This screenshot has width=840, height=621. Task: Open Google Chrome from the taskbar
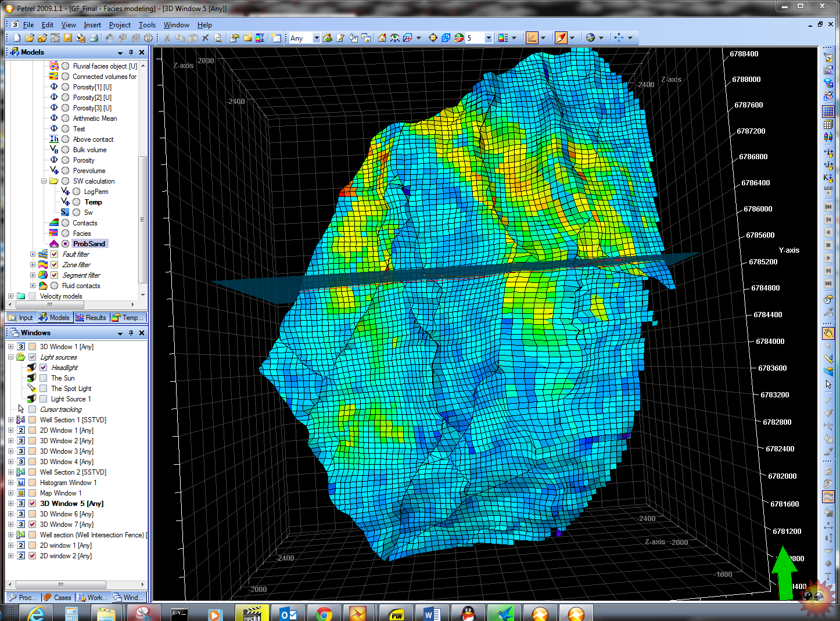[324, 613]
